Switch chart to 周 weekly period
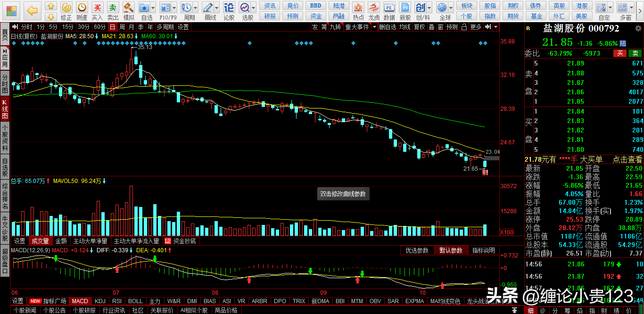The height and width of the screenshot is (314, 644). click(122, 27)
